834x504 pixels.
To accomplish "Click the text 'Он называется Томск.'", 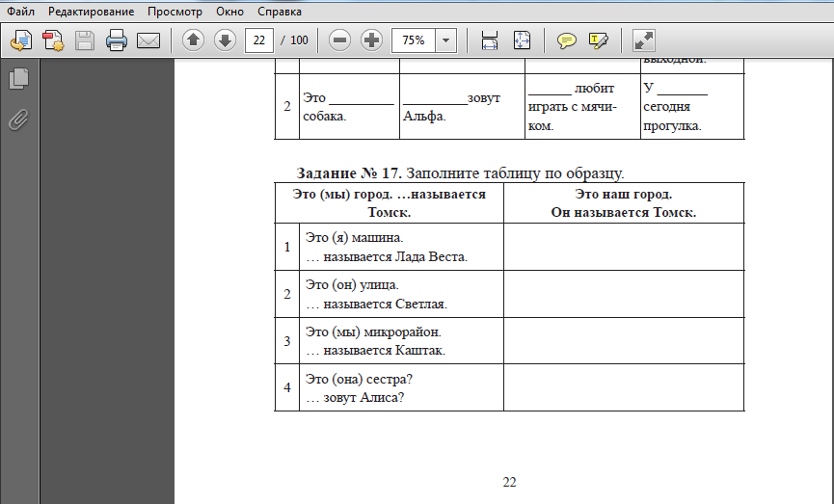I will [x=624, y=213].
